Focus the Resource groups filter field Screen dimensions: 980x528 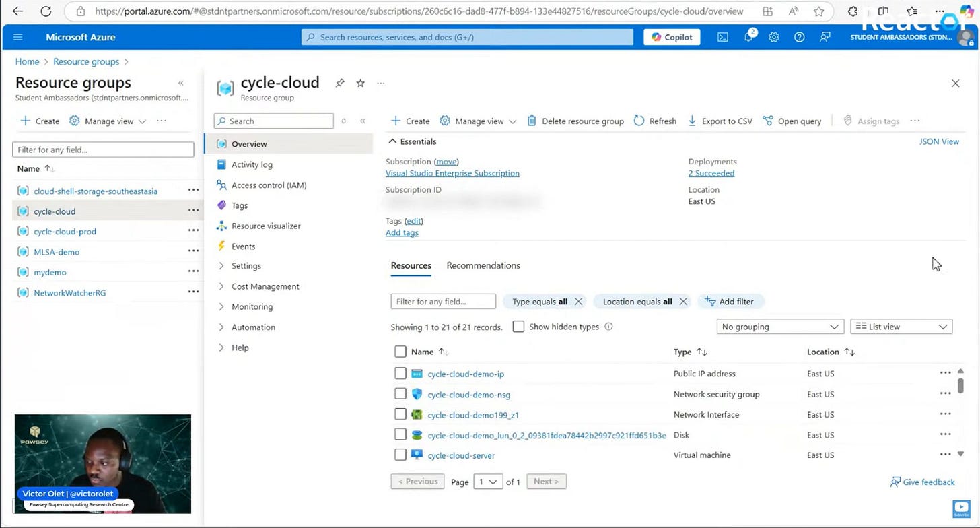(103, 150)
